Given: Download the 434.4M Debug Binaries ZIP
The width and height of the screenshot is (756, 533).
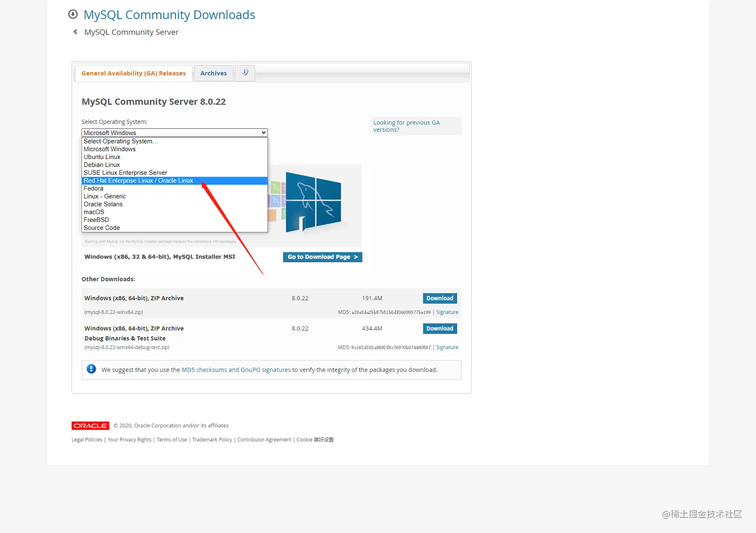Looking at the screenshot, I should point(439,328).
